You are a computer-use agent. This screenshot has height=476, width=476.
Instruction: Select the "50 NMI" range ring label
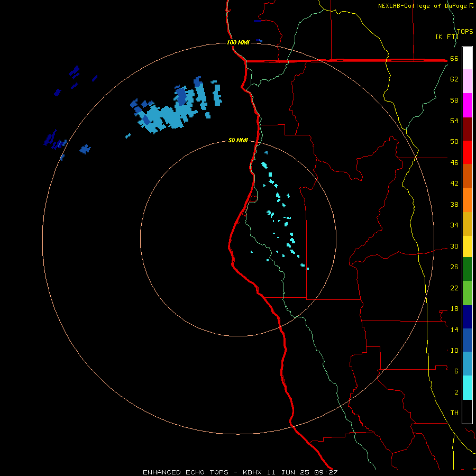(238, 140)
